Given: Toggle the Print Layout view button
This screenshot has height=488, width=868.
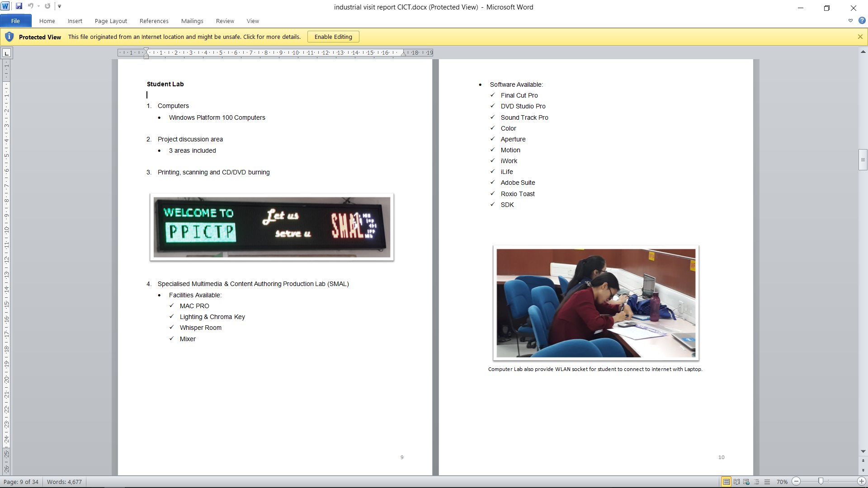Looking at the screenshot, I should [726, 482].
